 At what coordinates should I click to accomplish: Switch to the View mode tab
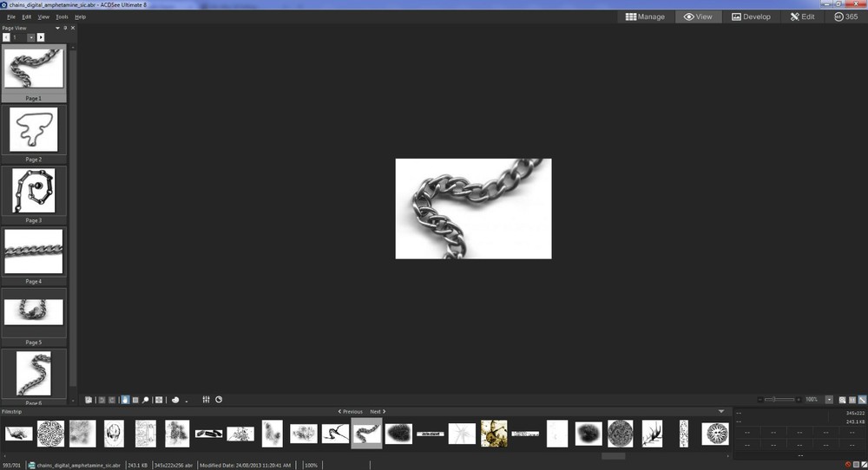pos(698,16)
